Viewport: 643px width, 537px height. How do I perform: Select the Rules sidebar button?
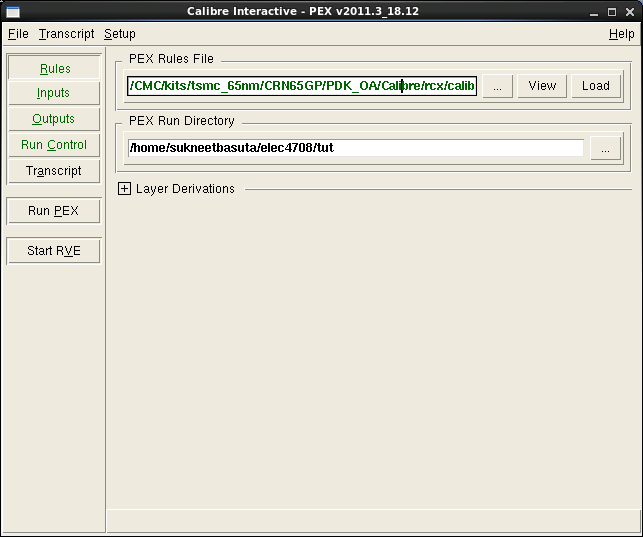pyautogui.click(x=54, y=68)
